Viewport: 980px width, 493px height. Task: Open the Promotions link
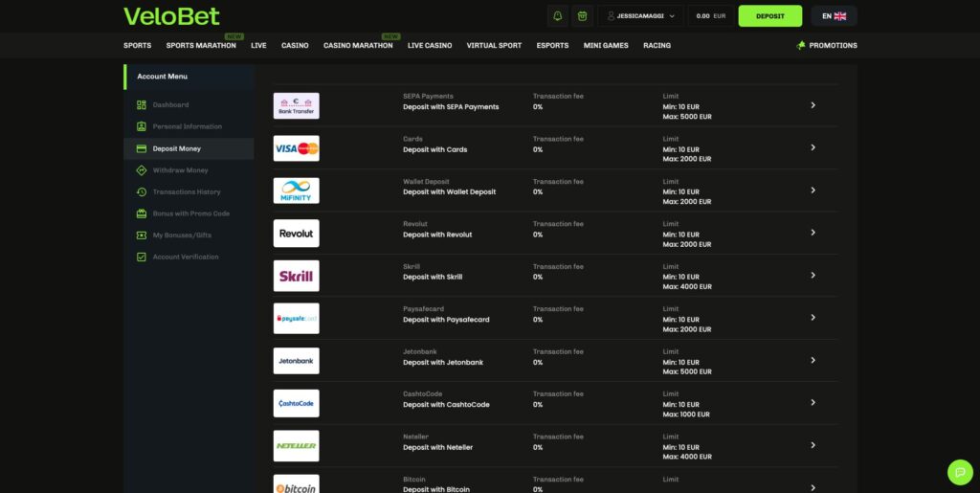pyautogui.click(x=827, y=46)
